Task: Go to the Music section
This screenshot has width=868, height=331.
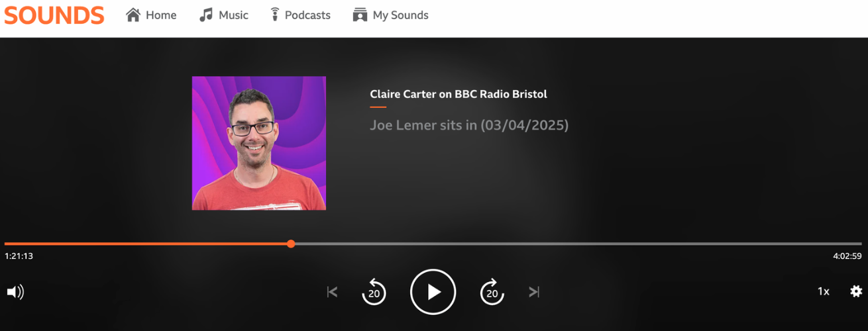Action: coord(224,15)
